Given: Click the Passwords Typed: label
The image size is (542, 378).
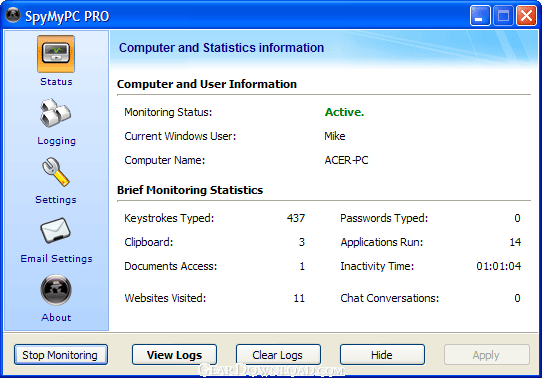Looking at the screenshot, I should pos(384,218).
